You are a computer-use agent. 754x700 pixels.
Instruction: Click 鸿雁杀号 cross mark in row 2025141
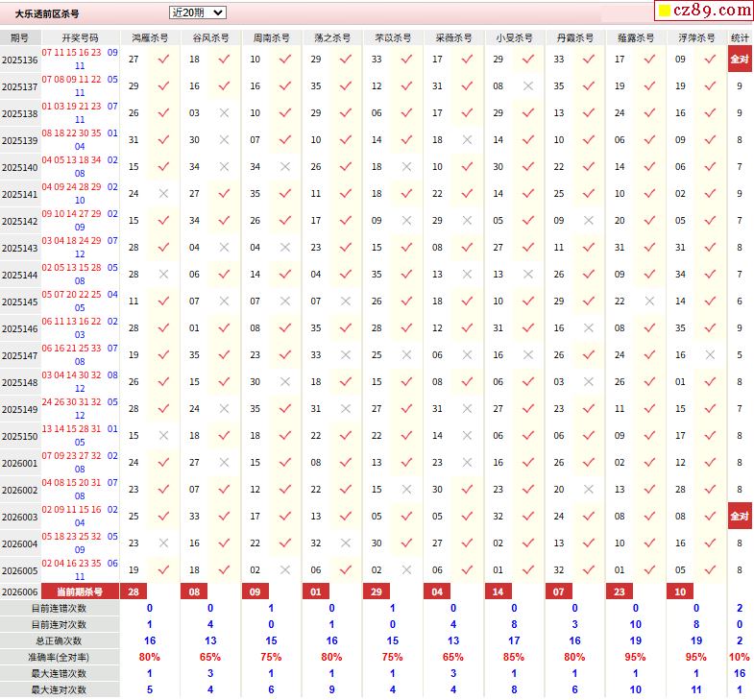point(163,194)
